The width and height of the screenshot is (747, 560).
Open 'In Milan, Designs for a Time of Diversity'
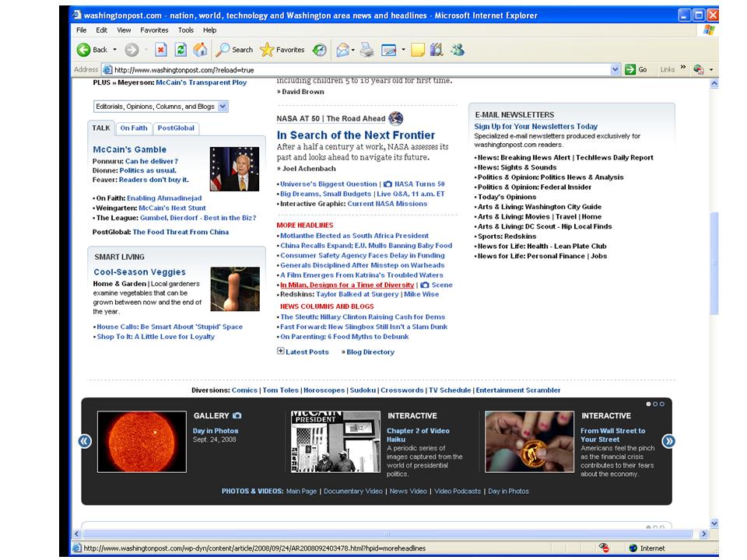click(347, 285)
